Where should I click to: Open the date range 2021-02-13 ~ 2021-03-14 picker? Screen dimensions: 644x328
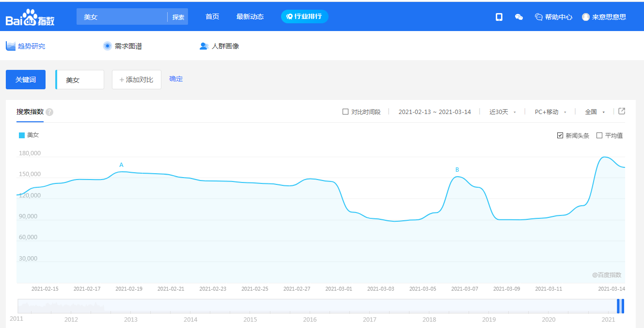[435, 112]
